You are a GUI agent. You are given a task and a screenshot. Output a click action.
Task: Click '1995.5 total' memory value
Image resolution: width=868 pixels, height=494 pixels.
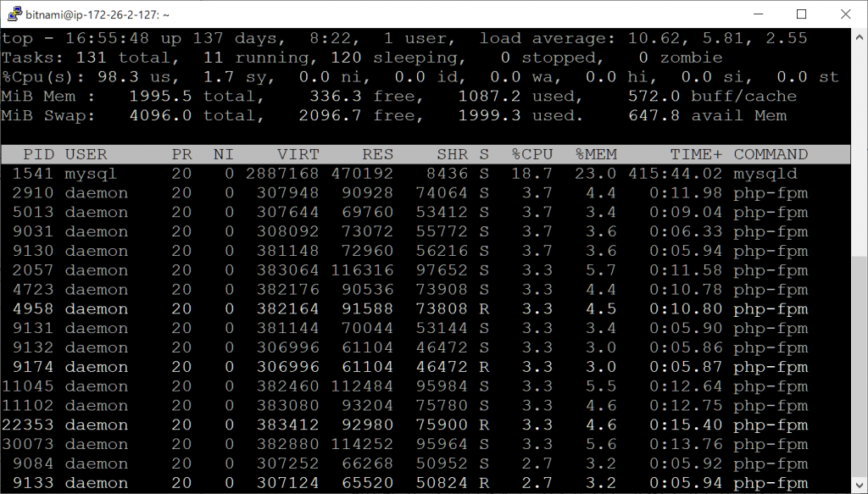pos(192,97)
